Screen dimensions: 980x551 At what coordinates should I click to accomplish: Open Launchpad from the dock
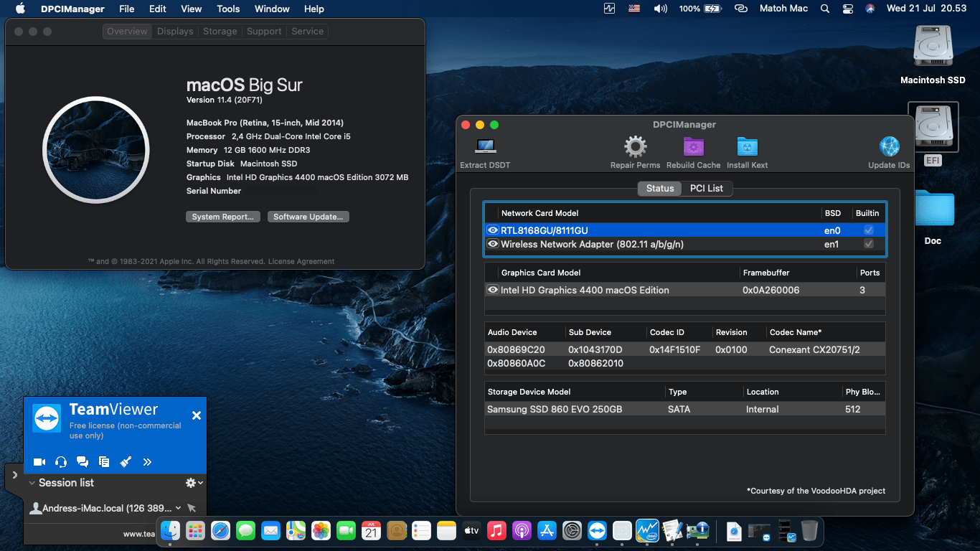[195, 530]
